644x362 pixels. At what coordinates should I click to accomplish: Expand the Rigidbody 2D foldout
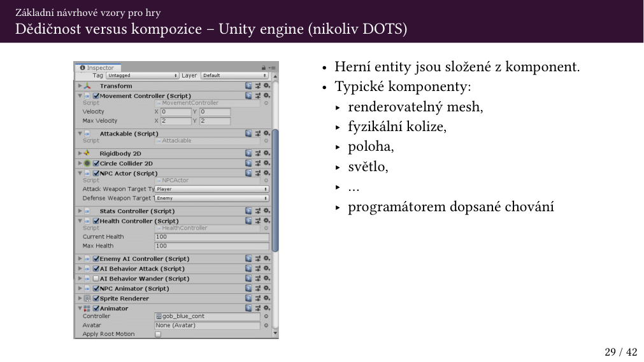pos(80,153)
